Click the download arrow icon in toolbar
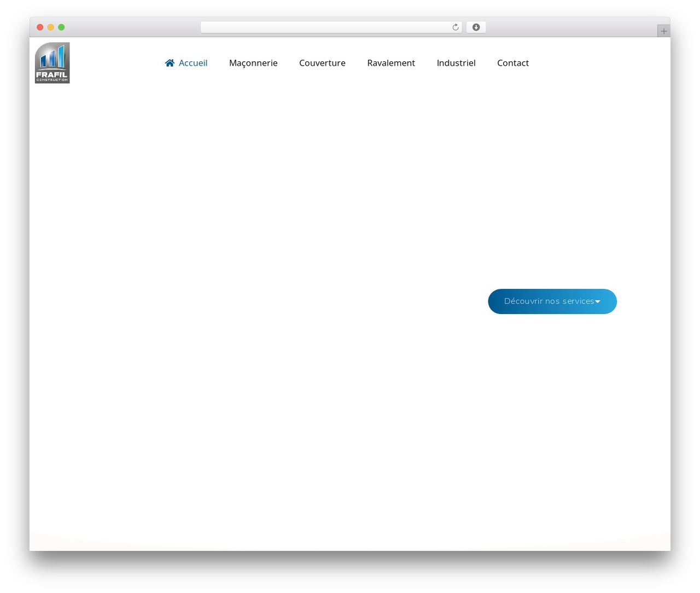The width and height of the screenshot is (700, 593). tap(476, 27)
